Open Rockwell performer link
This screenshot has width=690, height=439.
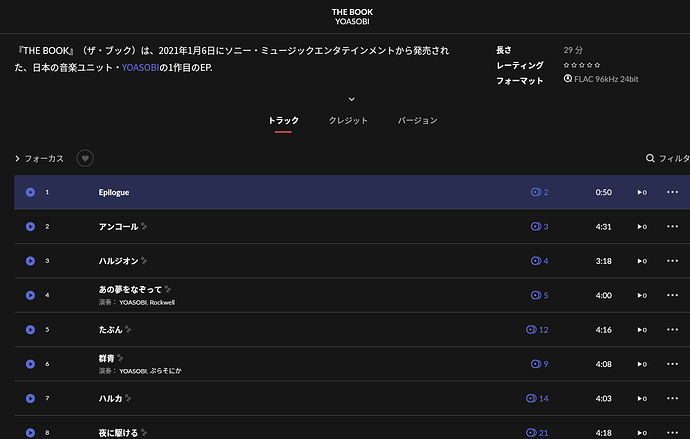[162, 303]
